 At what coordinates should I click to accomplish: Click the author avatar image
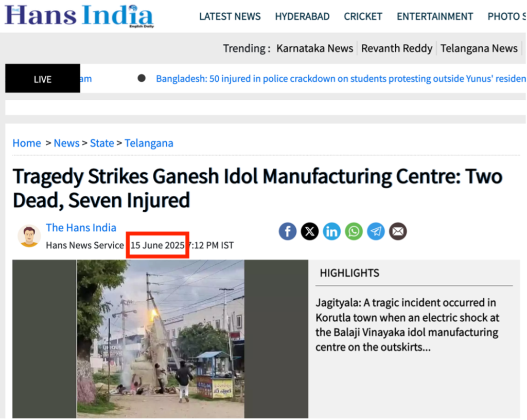click(x=29, y=236)
